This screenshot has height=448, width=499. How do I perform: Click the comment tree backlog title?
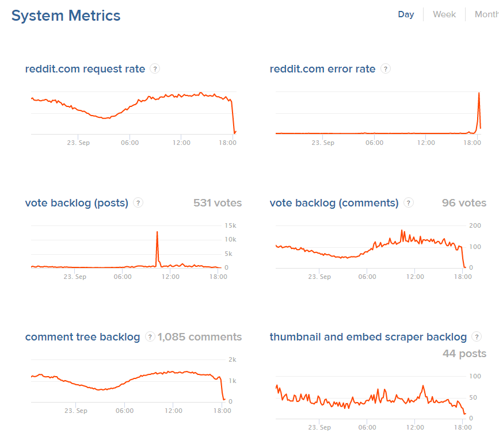(82, 337)
